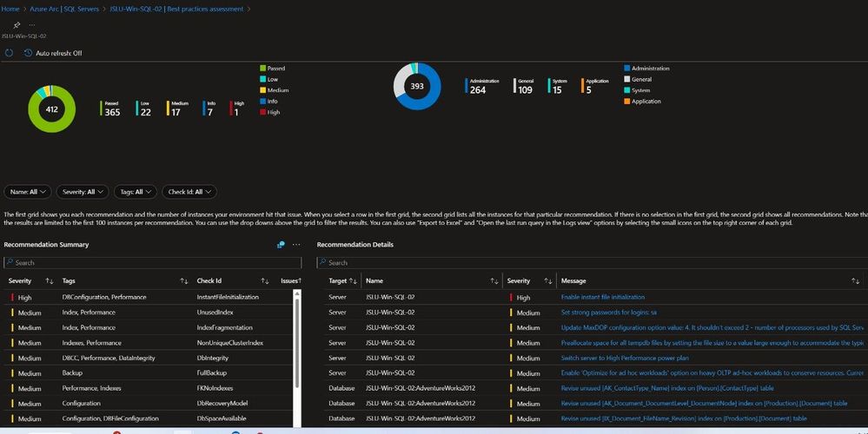868x434 pixels.
Task: Toggle the System legend swatch
Action: (626, 90)
